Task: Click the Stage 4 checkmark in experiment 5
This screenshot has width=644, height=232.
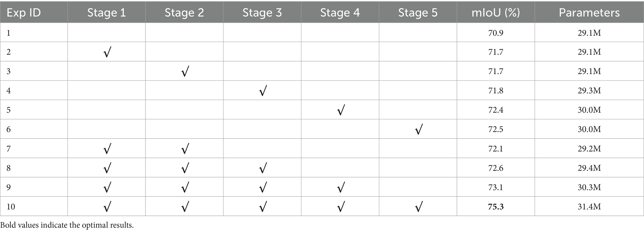Action: 340,110
